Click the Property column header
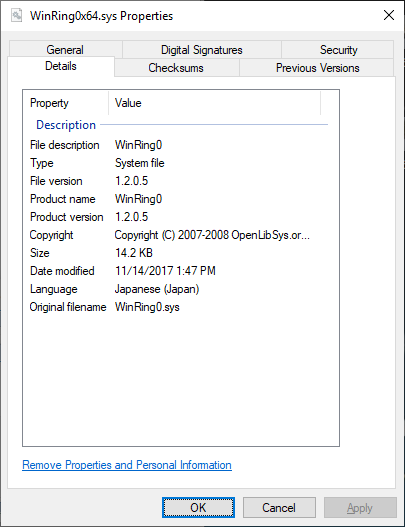405x527 pixels. (x=66, y=103)
